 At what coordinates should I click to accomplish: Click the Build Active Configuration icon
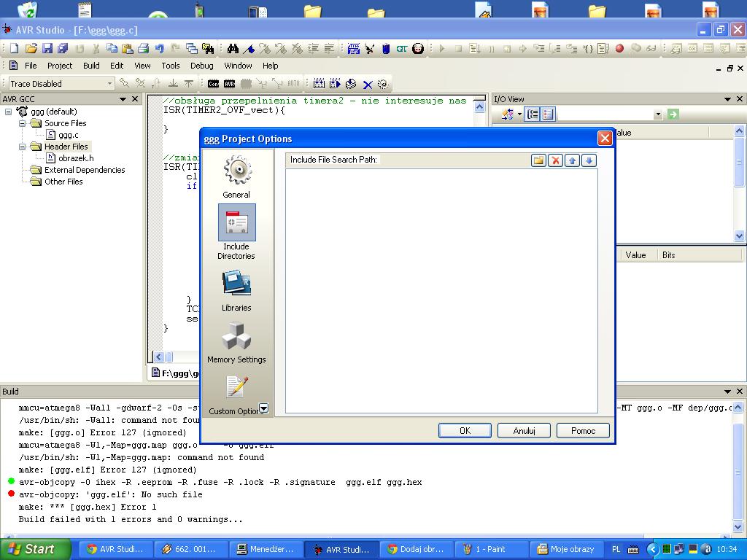pyautogui.click(x=320, y=84)
